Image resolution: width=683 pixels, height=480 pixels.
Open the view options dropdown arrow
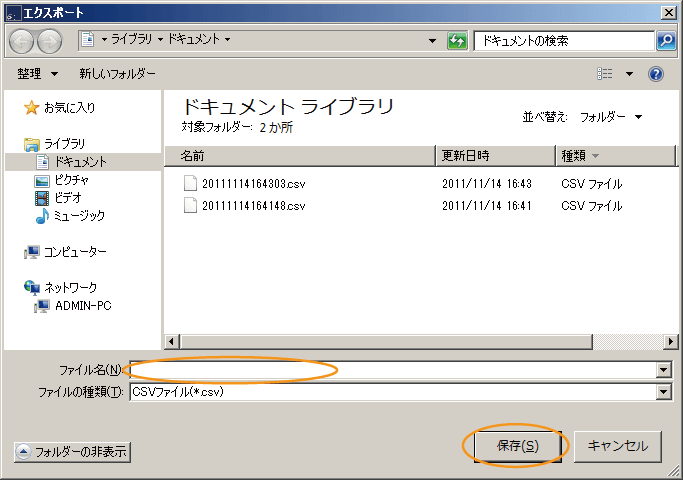[629, 74]
